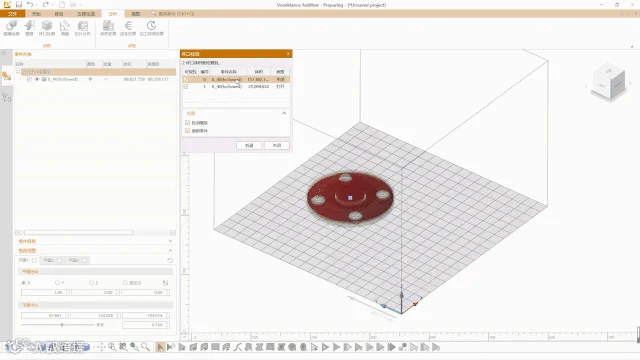
Task: Click the pan move icon in bottom toolbar
Action: pyautogui.click(x=101, y=347)
